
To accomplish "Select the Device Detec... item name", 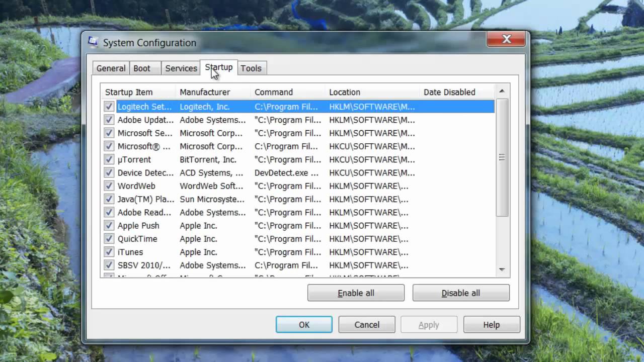I will [146, 172].
